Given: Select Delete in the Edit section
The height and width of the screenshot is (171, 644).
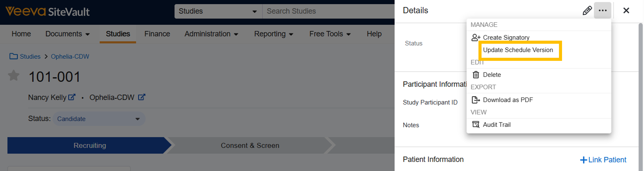Looking at the screenshot, I should pyautogui.click(x=491, y=75).
